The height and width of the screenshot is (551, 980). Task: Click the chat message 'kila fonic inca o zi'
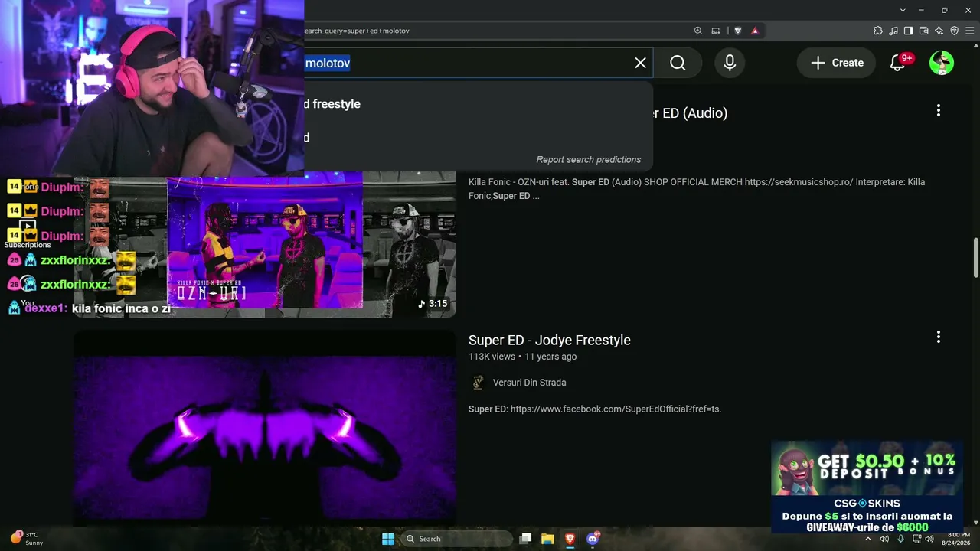(x=121, y=308)
